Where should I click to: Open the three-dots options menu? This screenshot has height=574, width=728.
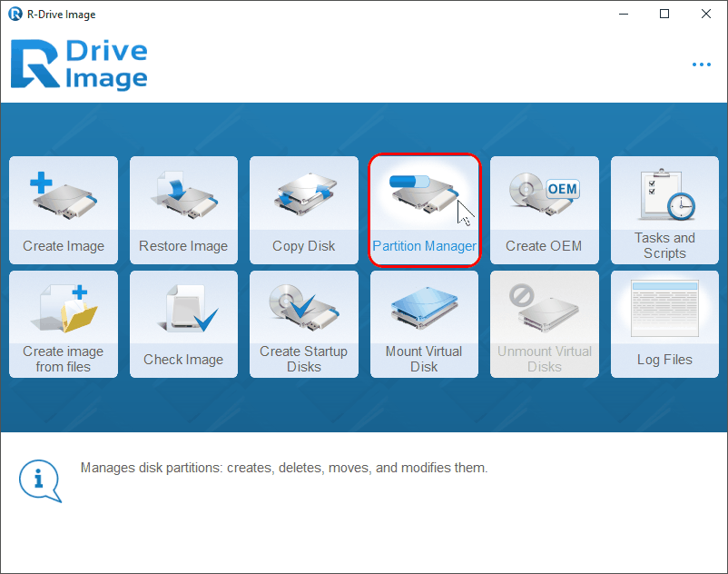702,64
